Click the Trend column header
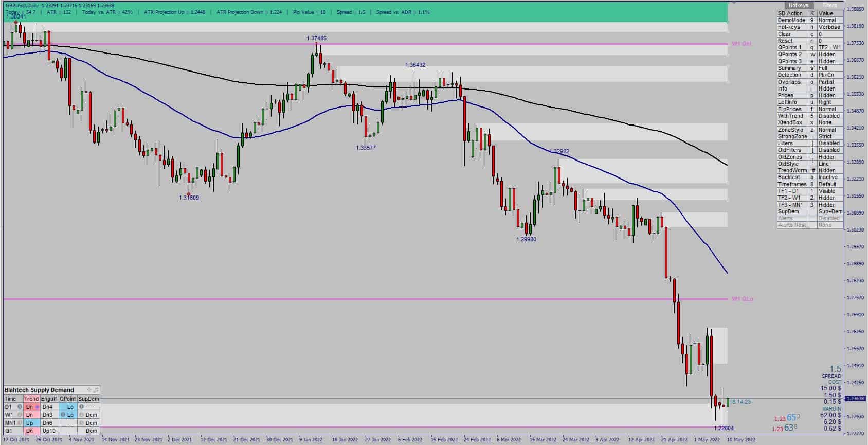868x445 pixels. [31, 399]
